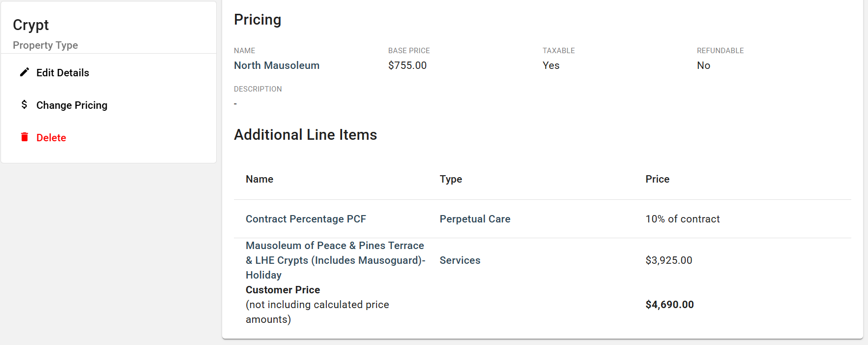Click the Price column header
The height and width of the screenshot is (345, 868).
[x=658, y=179]
